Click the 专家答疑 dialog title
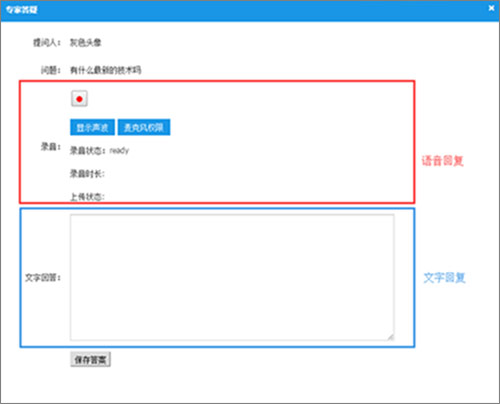 click(22, 10)
